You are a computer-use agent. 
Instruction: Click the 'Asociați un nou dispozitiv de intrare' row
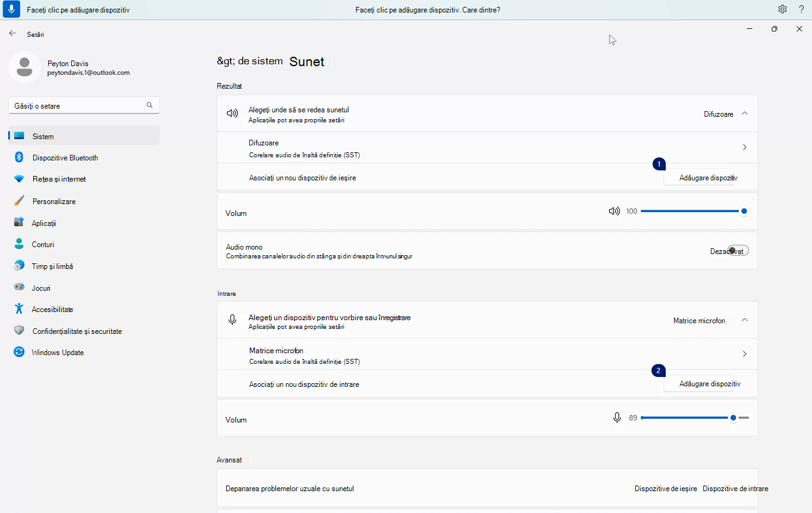click(487, 384)
